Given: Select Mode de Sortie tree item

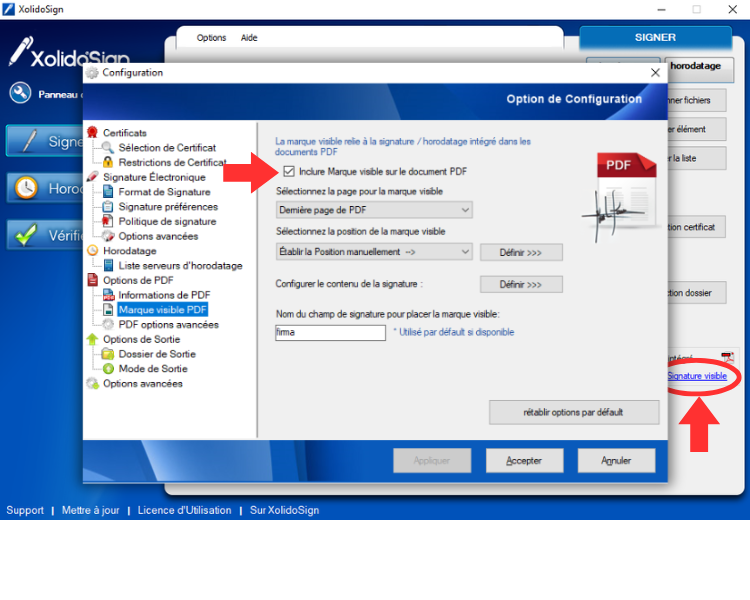Looking at the screenshot, I should 153,368.
